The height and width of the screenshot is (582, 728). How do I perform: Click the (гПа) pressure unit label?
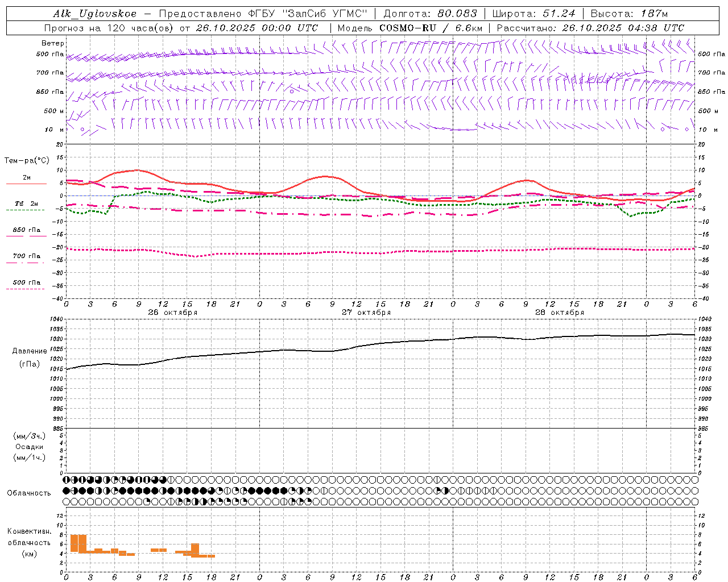click(x=30, y=364)
